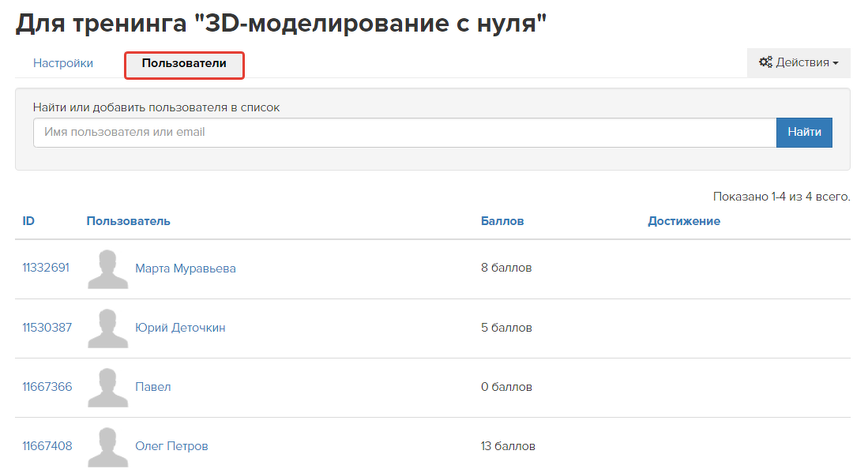Viewport: 868px width, 473px height.
Task: Click Марта Муравьева's avatar picture
Action: 108,268
